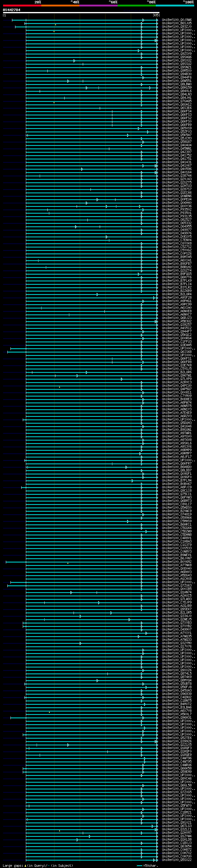Click the alignment bar for UniRef100_Q6IS68

(x=82, y=352)
